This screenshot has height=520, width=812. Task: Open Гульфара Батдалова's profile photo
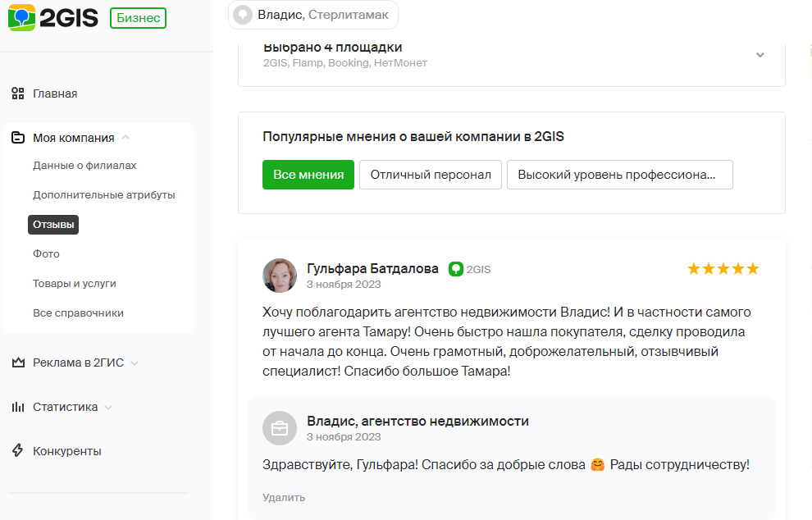280,276
